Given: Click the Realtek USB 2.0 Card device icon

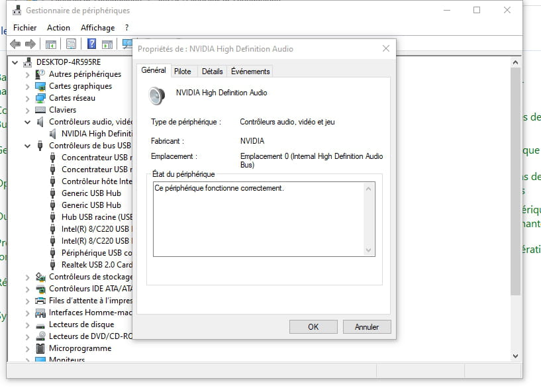Looking at the screenshot, I should [x=53, y=265].
